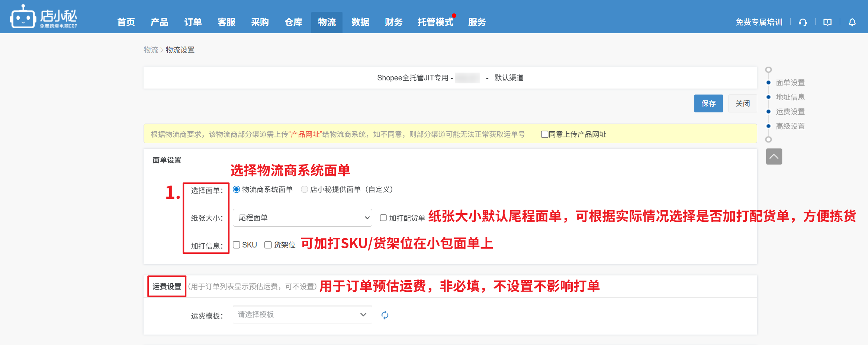
Task: Jump to 高级设置 anchor dot
Action: click(x=769, y=126)
